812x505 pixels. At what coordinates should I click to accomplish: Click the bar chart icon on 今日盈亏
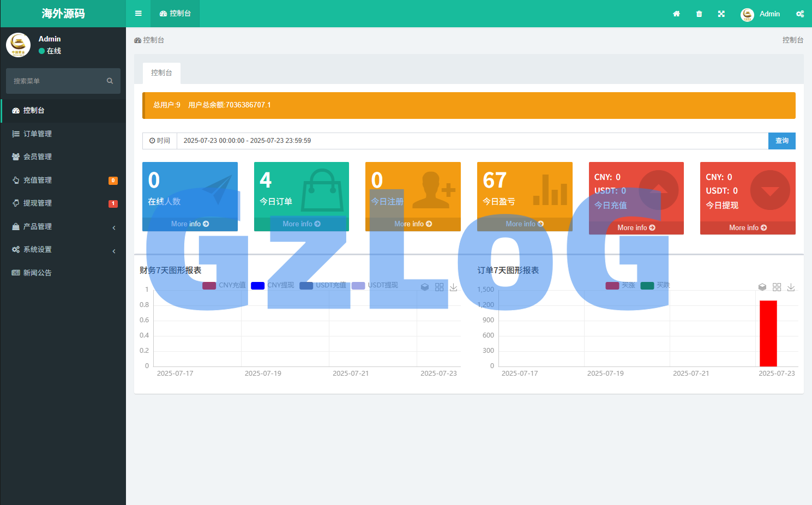point(550,190)
